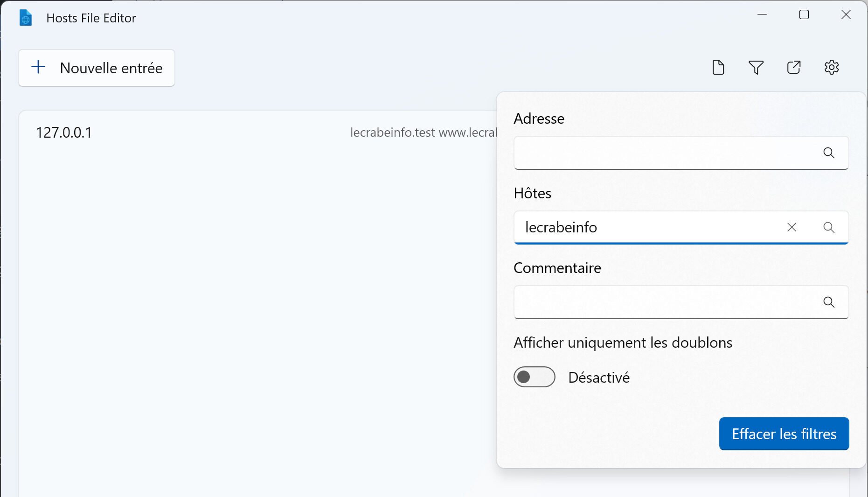Click the Hosts File Editor app icon

click(x=26, y=18)
